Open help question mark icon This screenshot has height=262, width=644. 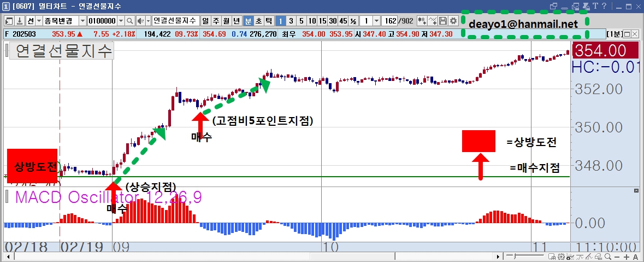tap(604, 6)
